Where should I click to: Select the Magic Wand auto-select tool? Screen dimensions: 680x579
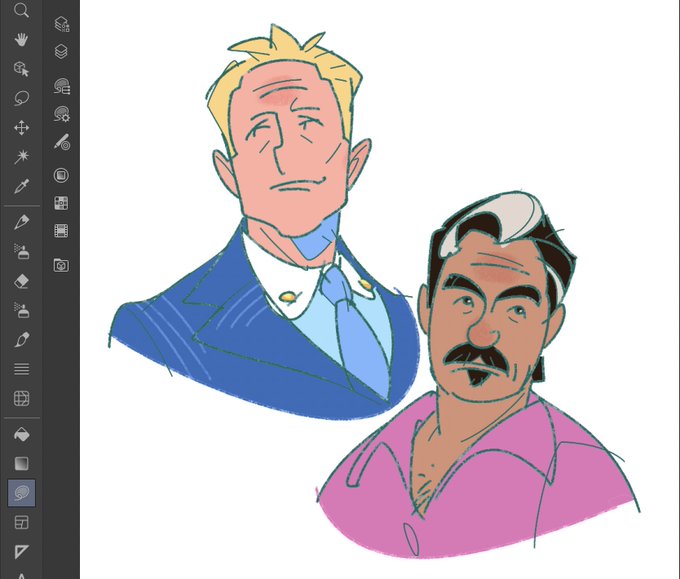point(21,157)
